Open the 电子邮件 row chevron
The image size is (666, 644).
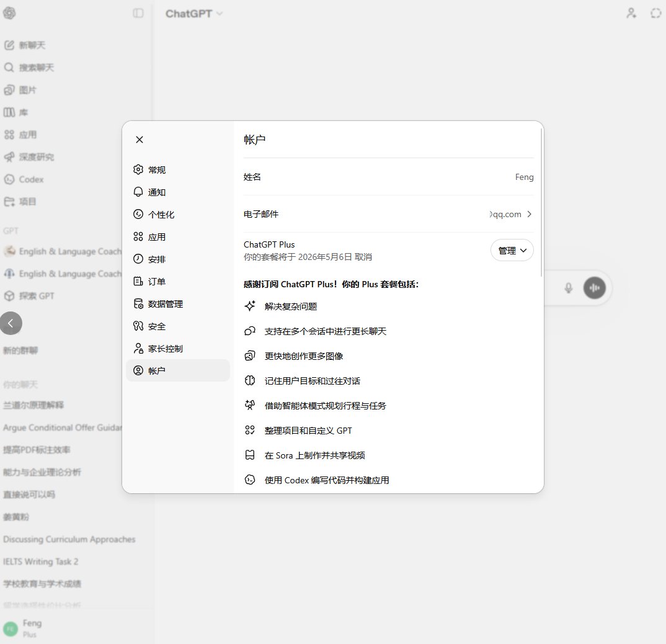(529, 214)
